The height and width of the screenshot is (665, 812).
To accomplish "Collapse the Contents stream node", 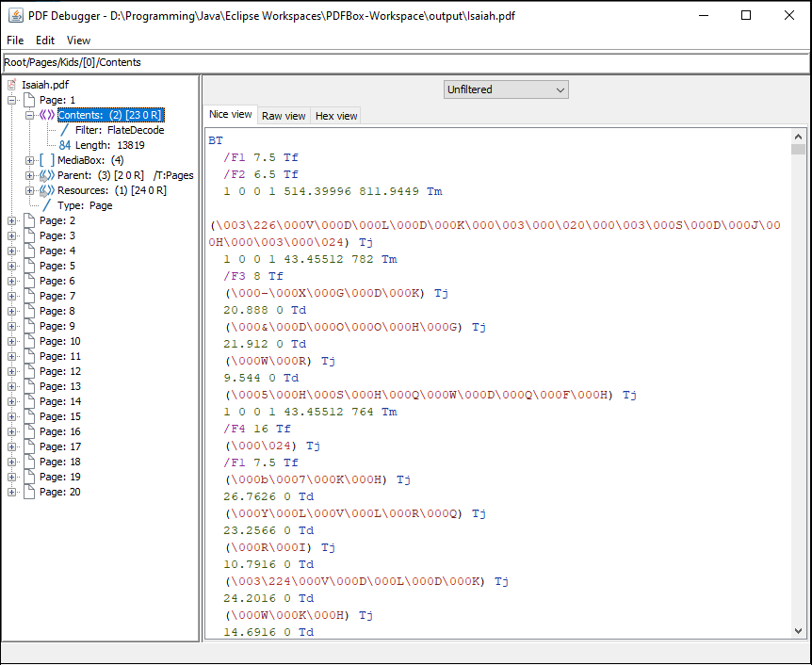I will tap(30, 115).
